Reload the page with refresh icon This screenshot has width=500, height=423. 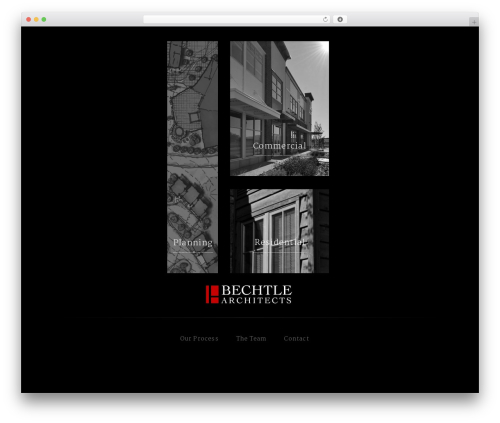coord(325,19)
